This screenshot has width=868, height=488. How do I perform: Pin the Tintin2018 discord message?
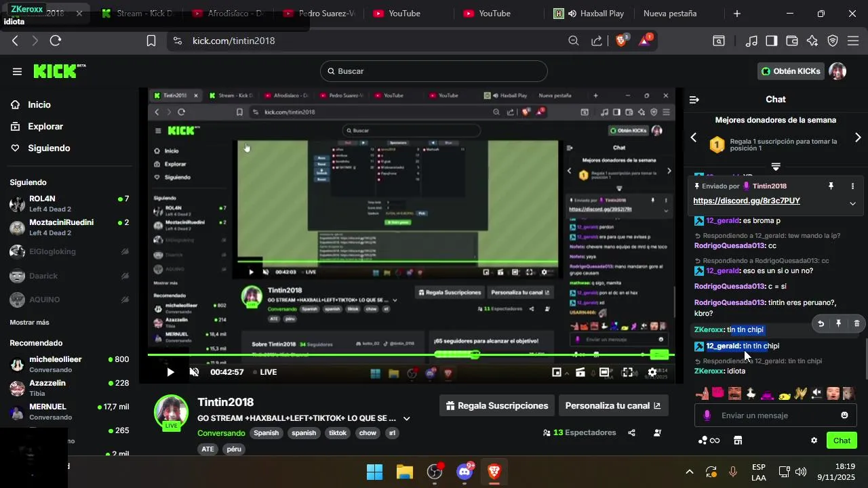tap(831, 186)
